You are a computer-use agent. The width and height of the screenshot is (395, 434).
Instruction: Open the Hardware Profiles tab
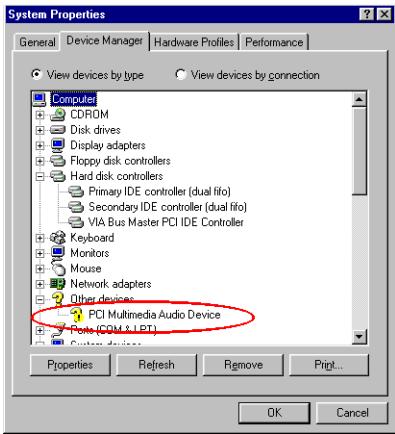[194, 42]
